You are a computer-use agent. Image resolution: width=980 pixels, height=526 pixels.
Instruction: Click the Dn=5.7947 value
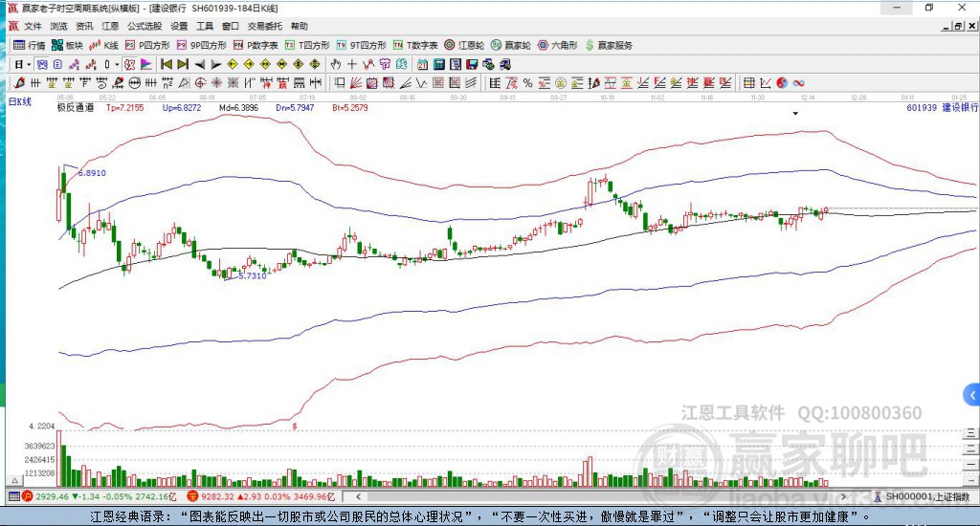295,107
